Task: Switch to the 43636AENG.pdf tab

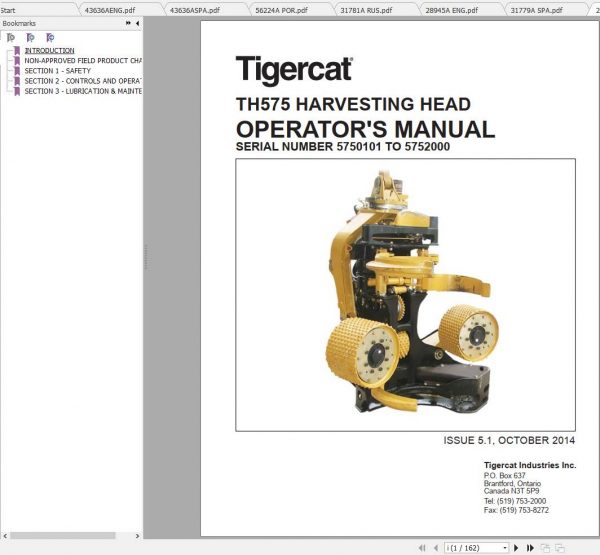Action: pos(110,10)
